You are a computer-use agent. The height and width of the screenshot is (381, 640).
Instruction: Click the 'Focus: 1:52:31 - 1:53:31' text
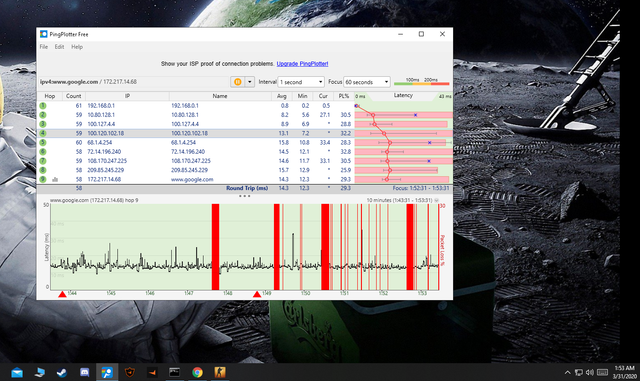point(421,188)
